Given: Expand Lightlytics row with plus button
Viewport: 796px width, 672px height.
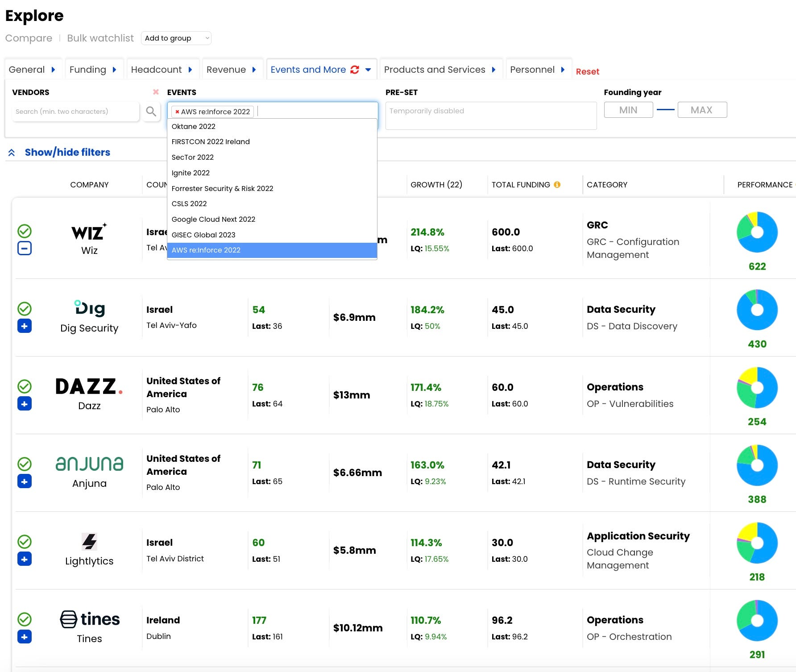Looking at the screenshot, I should coord(25,559).
